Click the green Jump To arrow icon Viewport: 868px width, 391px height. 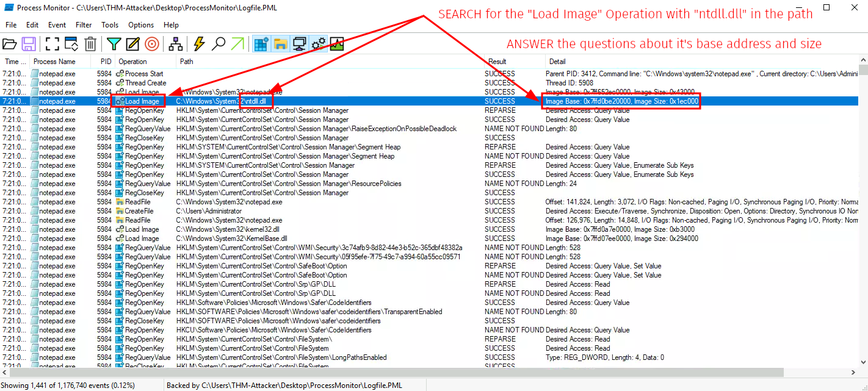click(x=237, y=44)
